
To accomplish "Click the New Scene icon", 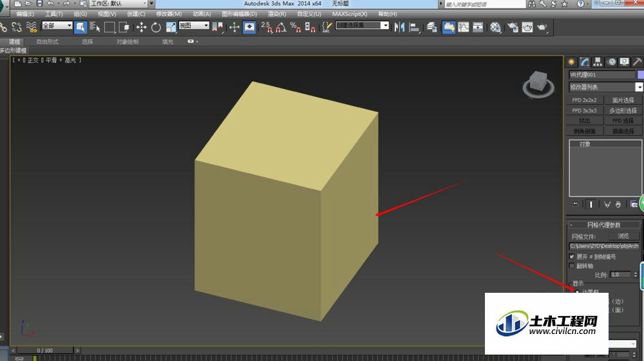I will click(17, 3).
